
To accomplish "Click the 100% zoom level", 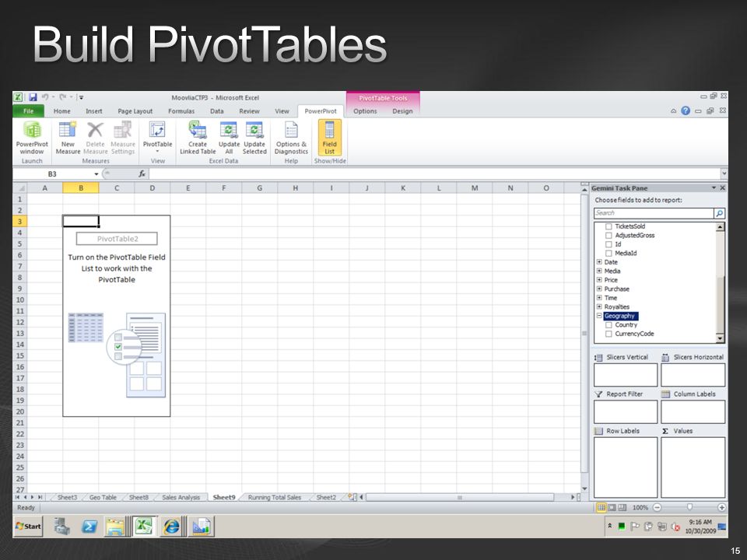I will pos(640,508).
